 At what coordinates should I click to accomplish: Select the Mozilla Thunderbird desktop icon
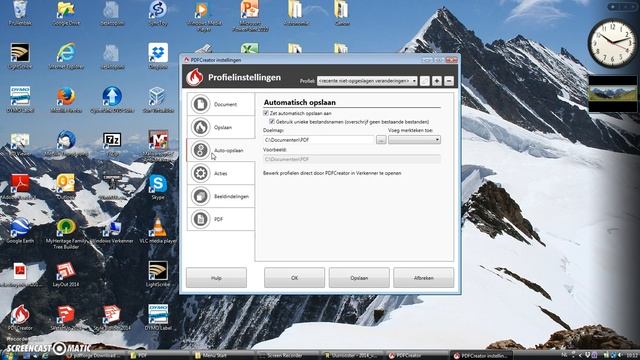[x=66, y=144]
